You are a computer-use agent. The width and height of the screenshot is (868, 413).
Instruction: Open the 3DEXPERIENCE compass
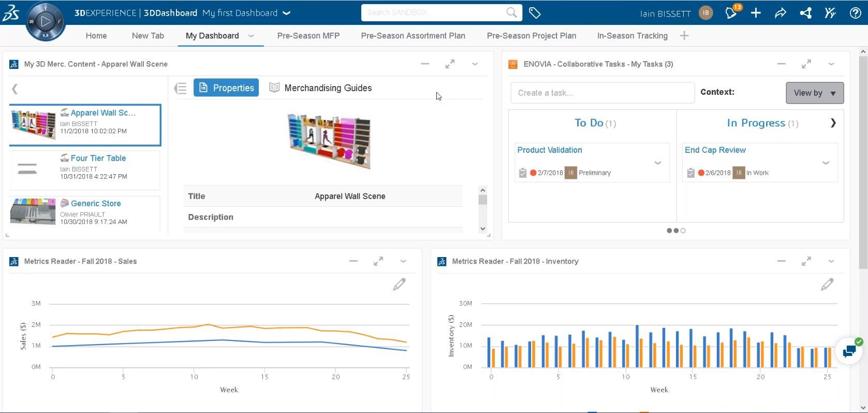tap(46, 21)
